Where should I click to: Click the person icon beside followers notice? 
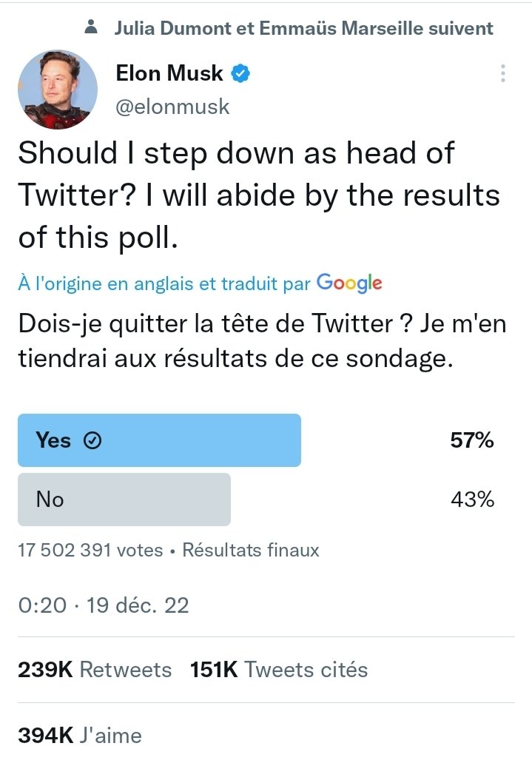90,27
